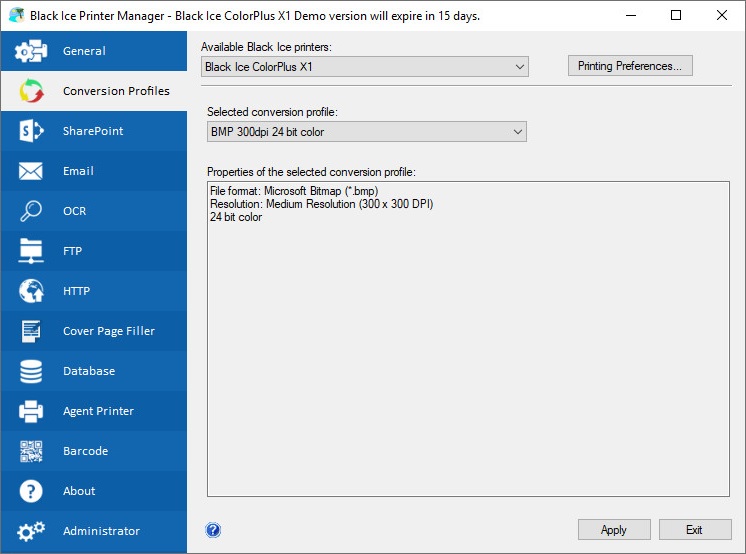Click the blue help question mark icon
The image size is (746, 554).
point(213,530)
